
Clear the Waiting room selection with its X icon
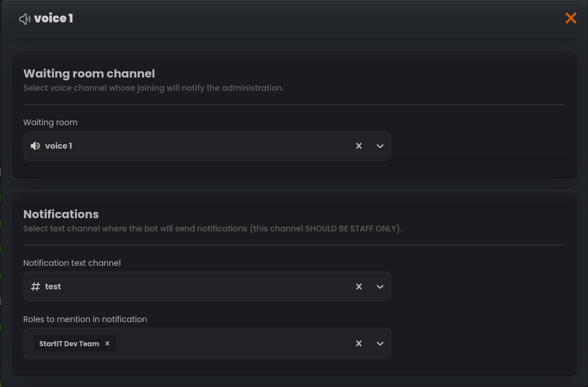[x=359, y=146]
